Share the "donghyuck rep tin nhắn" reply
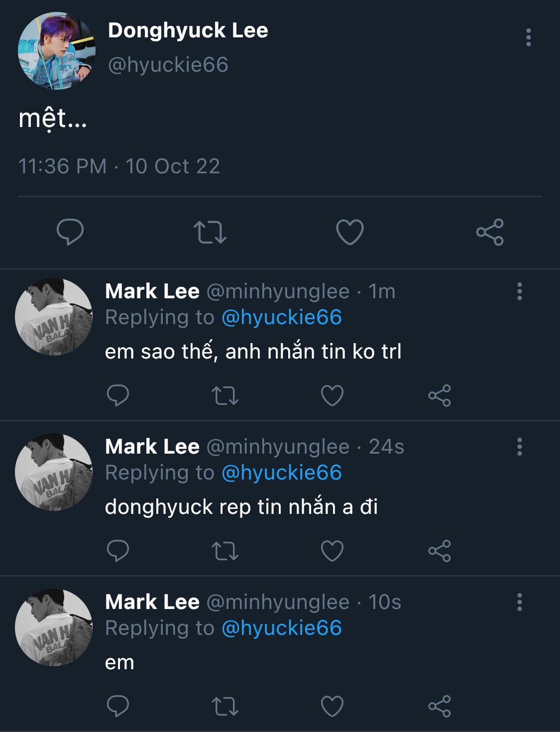Screen dimensions: 560x732 point(440,551)
